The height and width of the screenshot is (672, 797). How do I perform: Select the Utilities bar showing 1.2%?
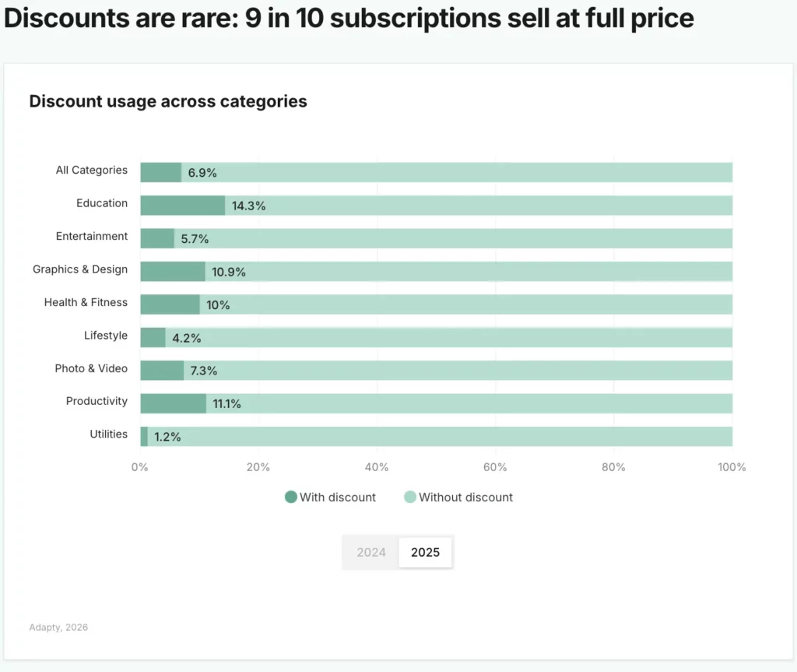point(142,436)
